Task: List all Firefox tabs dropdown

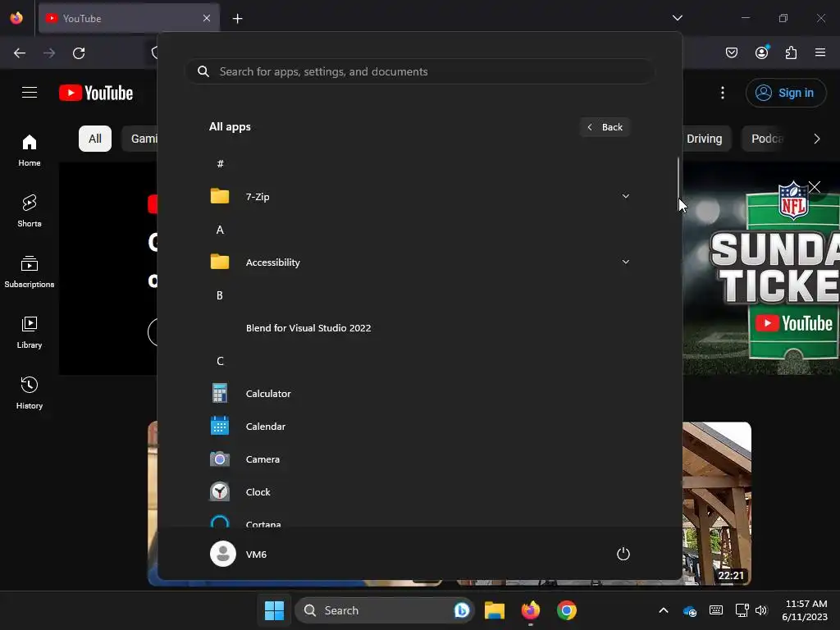Action: pyautogui.click(x=677, y=18)
